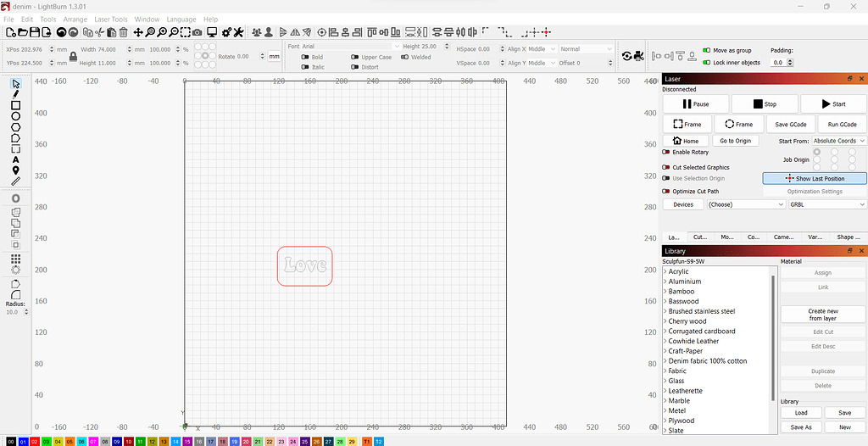Open the Arrange menu

[75, 20]
